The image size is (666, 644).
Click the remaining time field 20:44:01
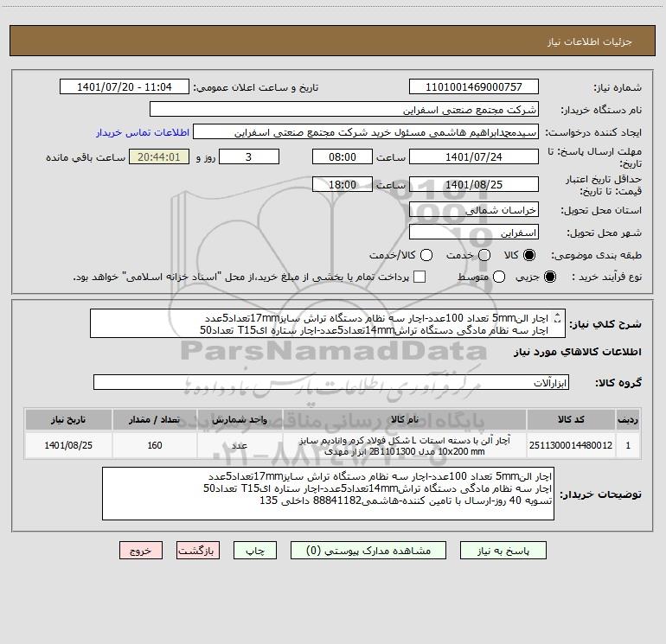159,156
